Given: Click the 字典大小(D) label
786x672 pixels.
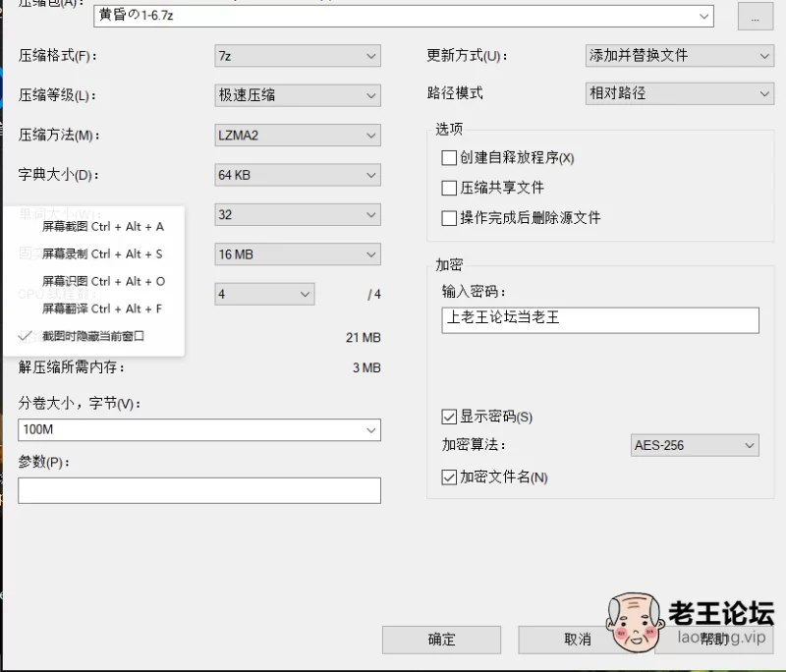Looking at the screenshot, I should [58, 175].
